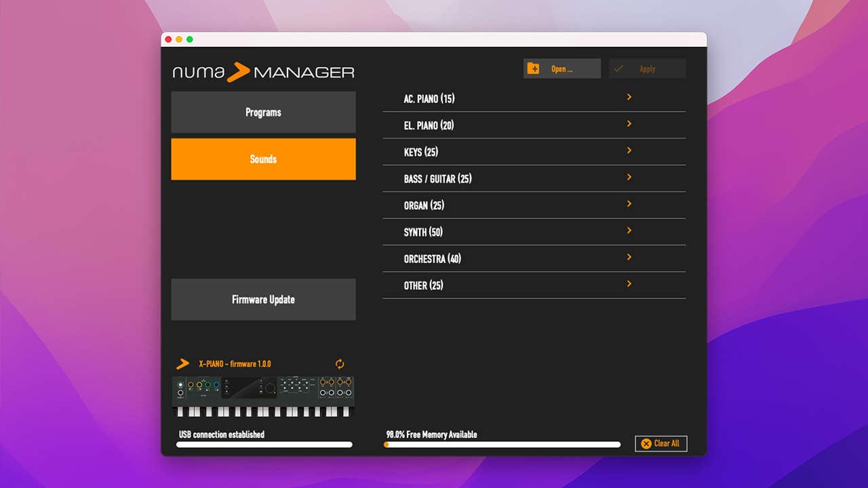Click the refresh device connection icon

tap(340, 364)
